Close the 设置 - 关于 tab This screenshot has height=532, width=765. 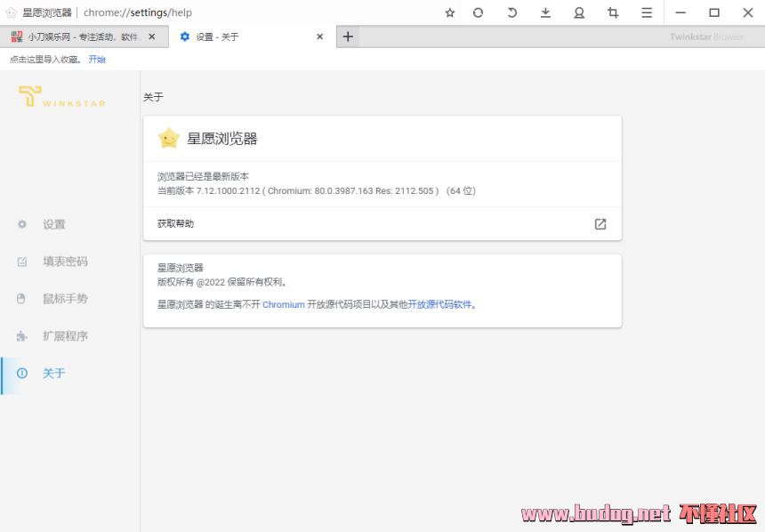(x=320, y=36)
